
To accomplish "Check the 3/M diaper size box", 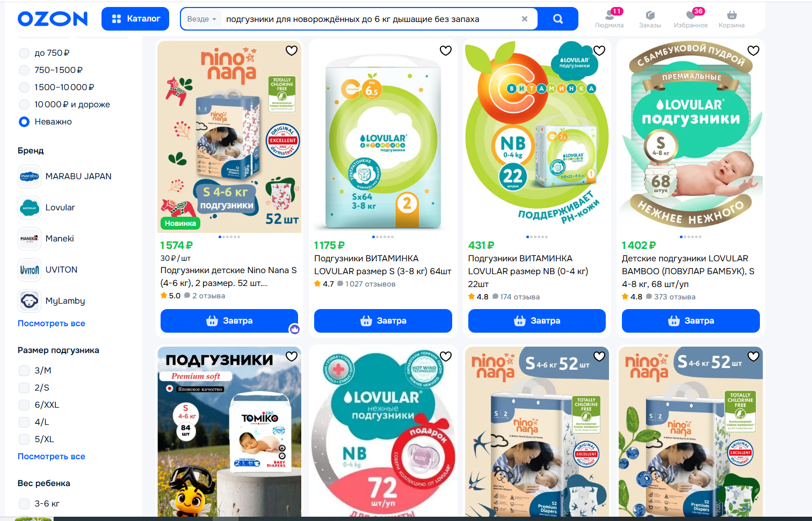I will (x=24, y=371).
